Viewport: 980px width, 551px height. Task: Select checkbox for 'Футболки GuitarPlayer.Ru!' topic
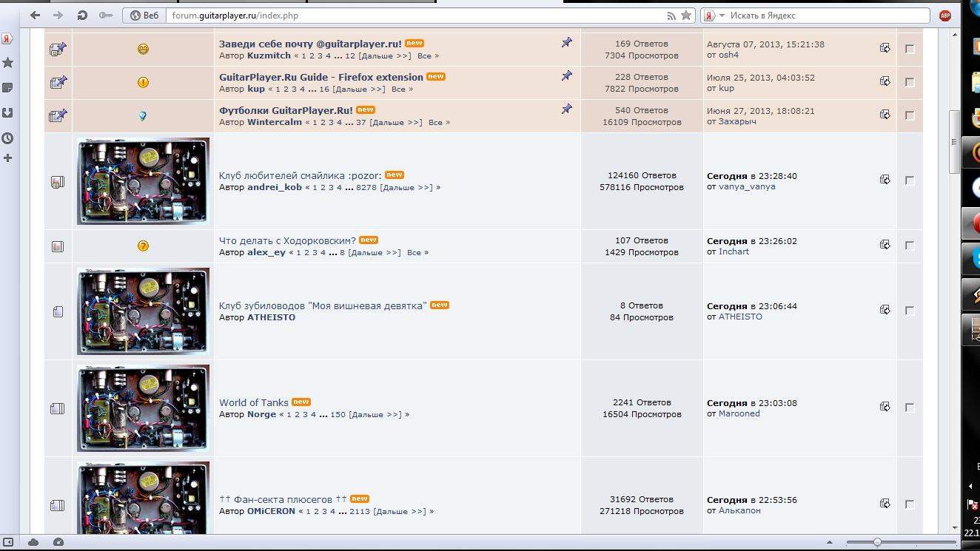[x=910, y=116]
